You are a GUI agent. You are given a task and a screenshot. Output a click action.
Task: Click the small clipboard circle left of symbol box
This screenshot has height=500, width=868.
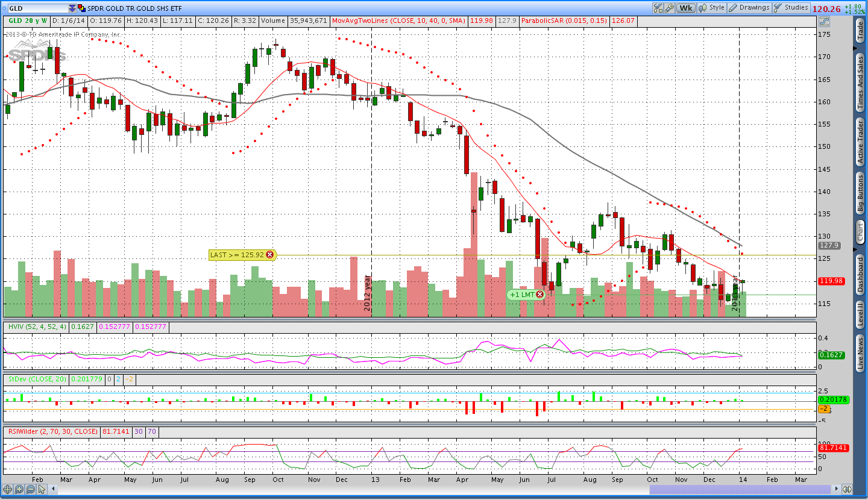click(x=4, y=8)
